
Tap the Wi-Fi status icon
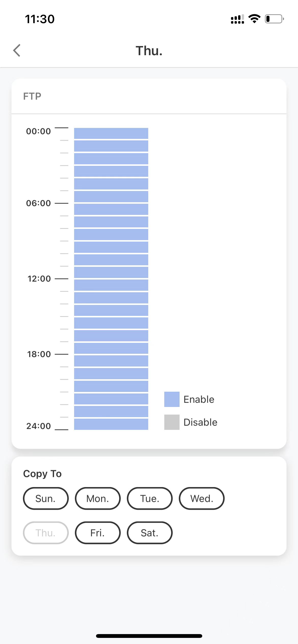tap(254, 19)
